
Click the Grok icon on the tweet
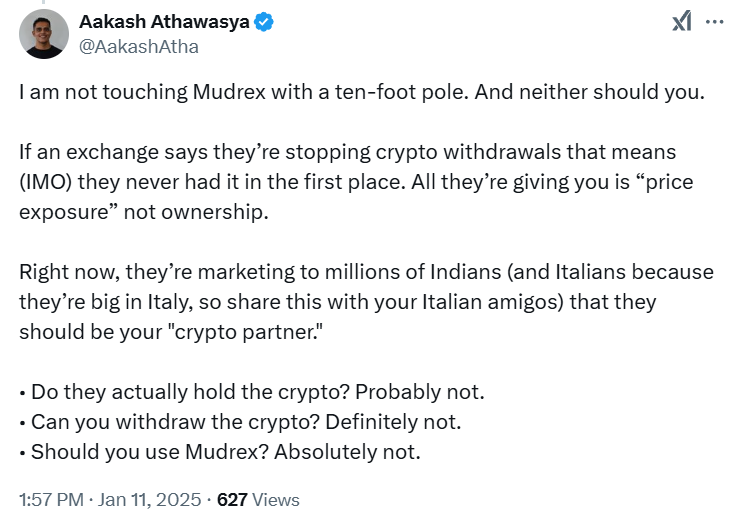(681, 22)
